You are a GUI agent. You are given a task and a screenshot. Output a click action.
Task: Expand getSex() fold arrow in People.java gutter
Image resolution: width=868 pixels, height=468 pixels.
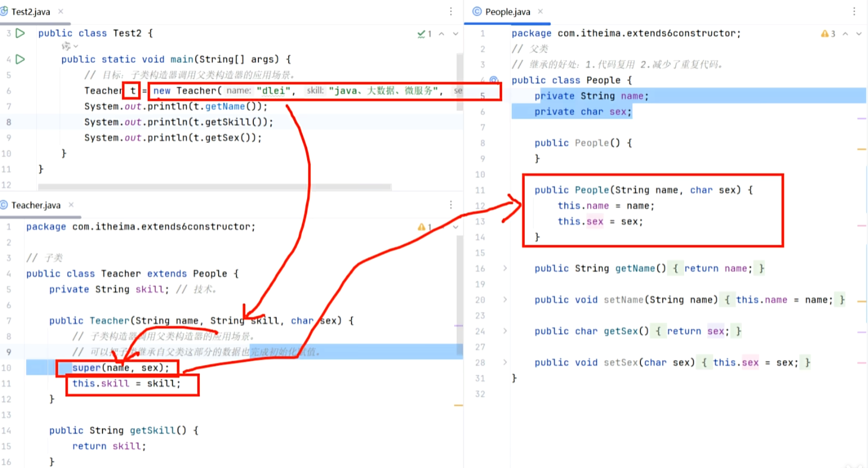point(505,331)
